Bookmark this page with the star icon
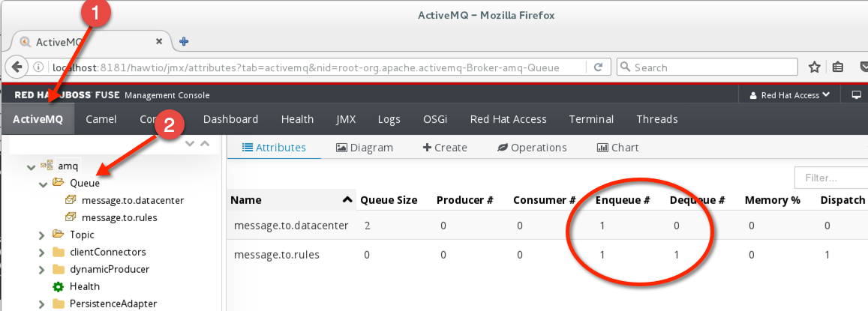Image resolution: width=868 pixels, height=311 pixels. tap(814, 67)
